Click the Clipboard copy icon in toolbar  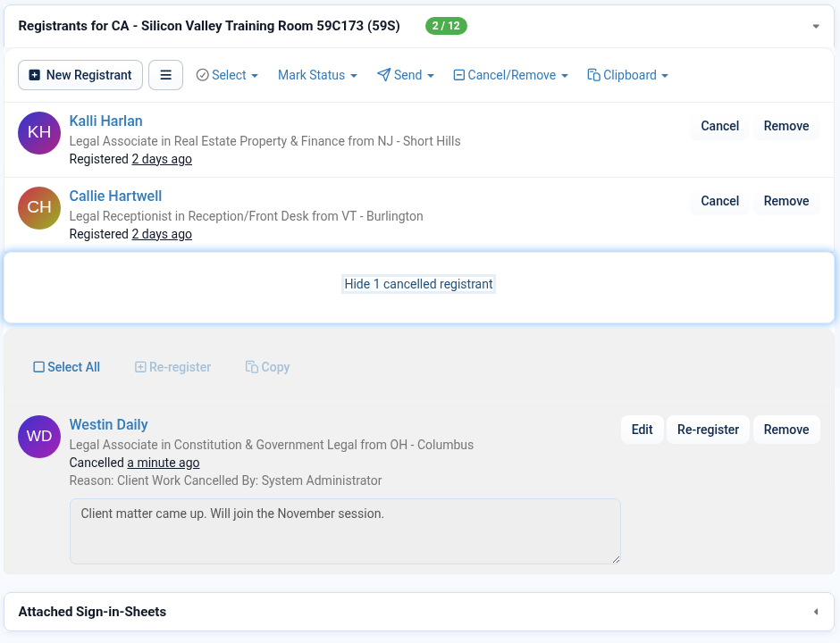(x=593, y=75)
